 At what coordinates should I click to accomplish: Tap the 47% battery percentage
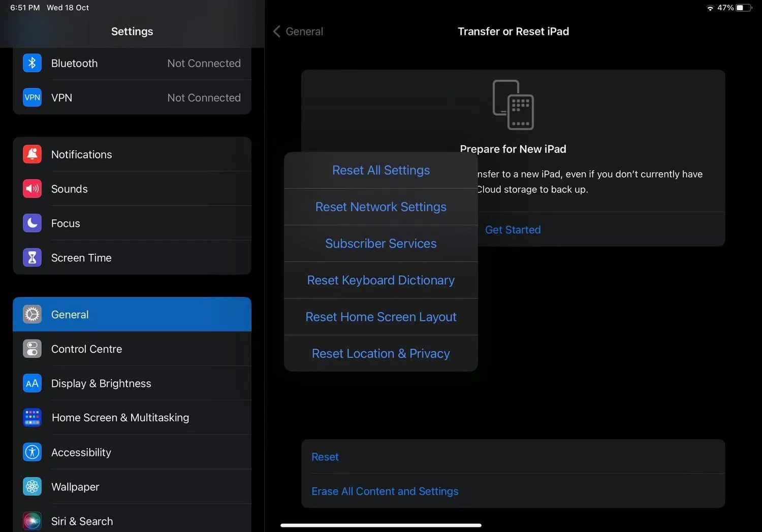pos(725,8)
